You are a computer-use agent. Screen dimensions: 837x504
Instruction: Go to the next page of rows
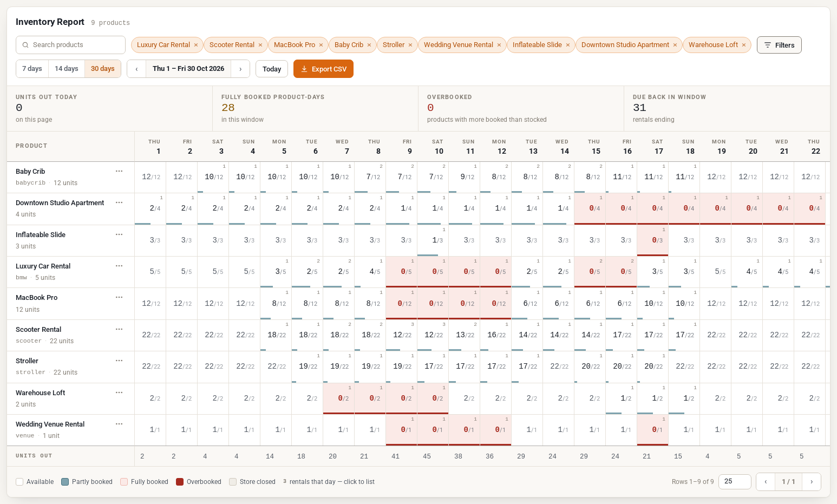812,481
